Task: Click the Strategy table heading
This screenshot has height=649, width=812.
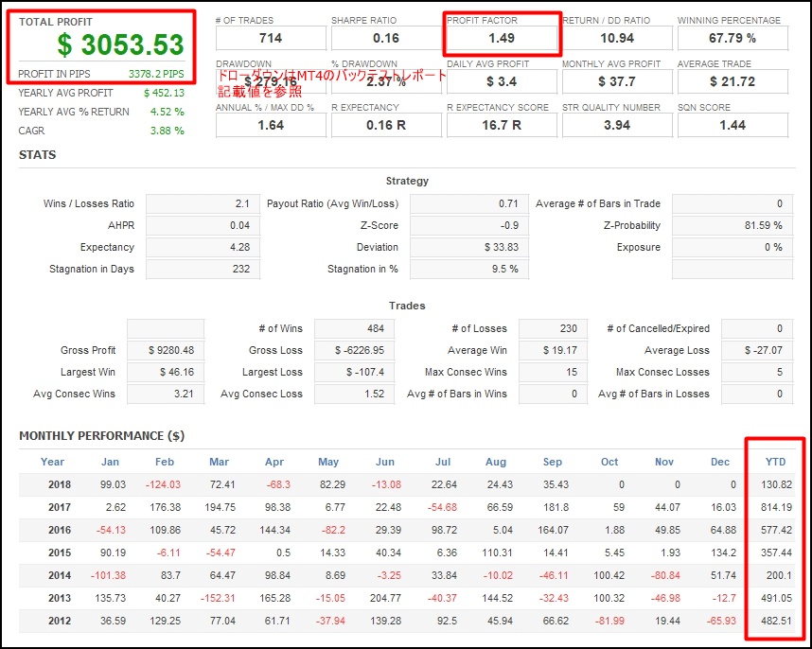Action: point(406,181)
